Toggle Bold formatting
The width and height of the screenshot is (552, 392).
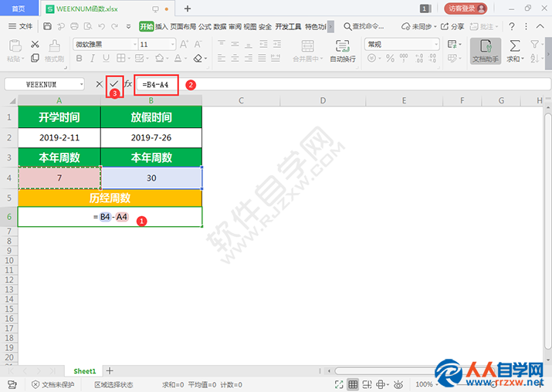coord(79,58)
